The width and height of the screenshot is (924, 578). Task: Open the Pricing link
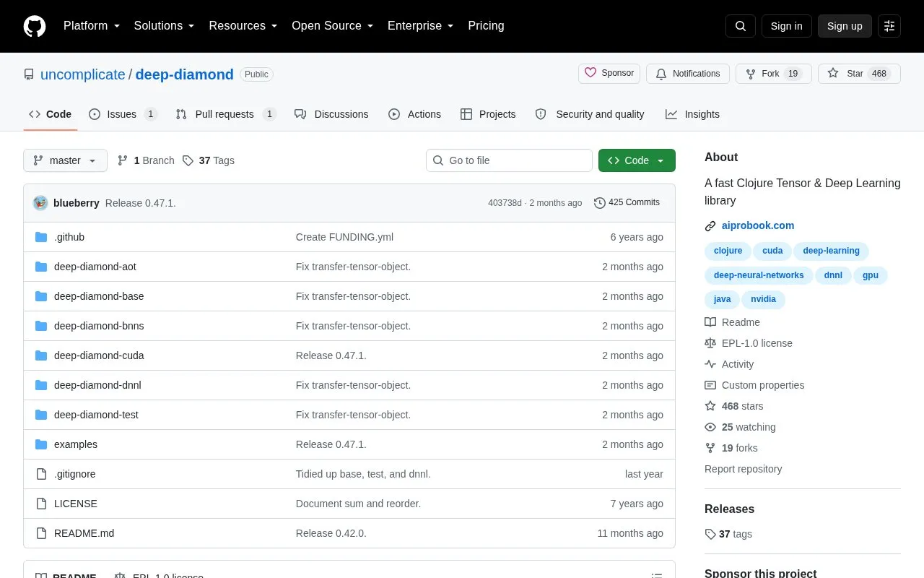(x=486, y=26)
